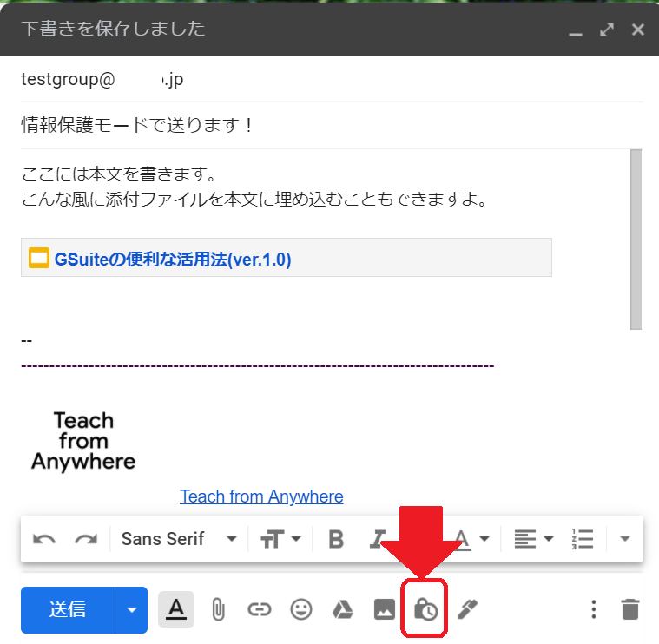
Task: Open the emoji picker
Action: point(301,609)
